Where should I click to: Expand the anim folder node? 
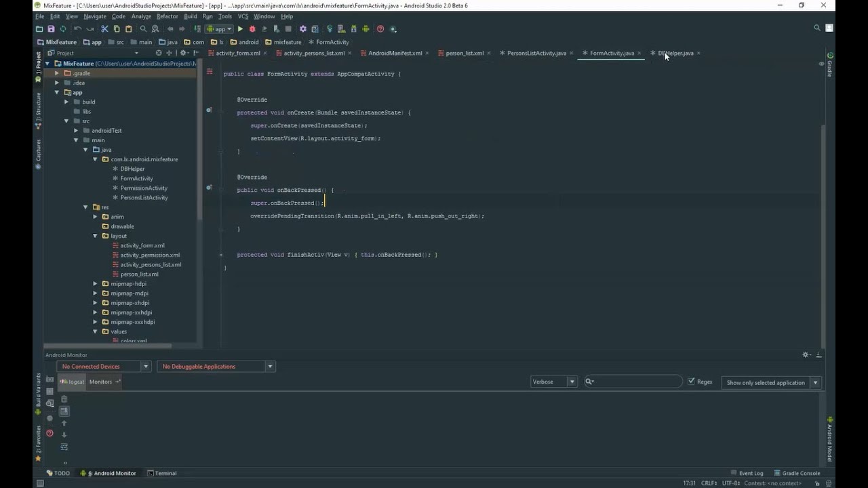coord(96,217)
